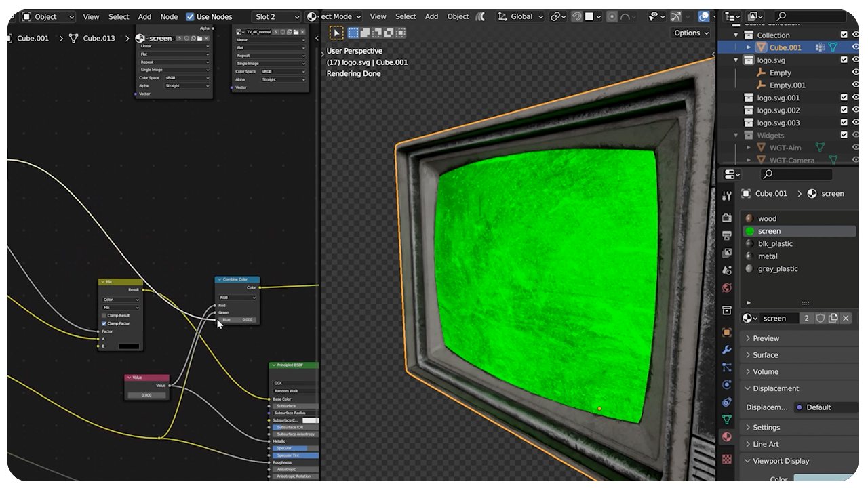Click the green screen material color swatch
Screen dimensions: 868x488
[x=749, y=230]
